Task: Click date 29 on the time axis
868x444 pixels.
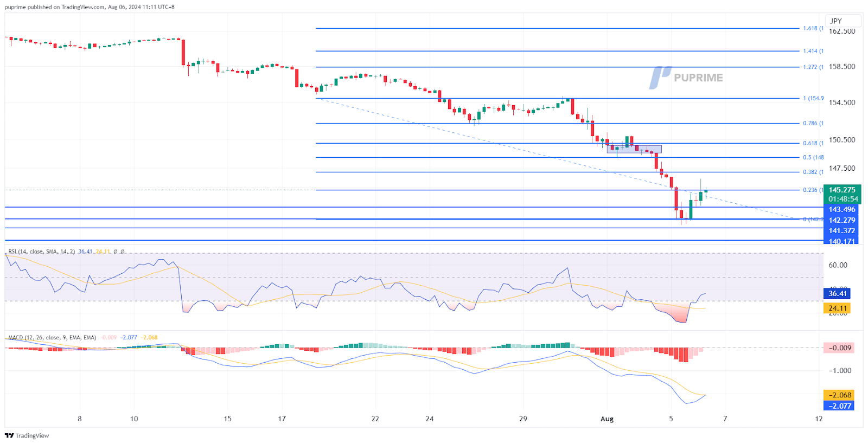Action: 523,419
